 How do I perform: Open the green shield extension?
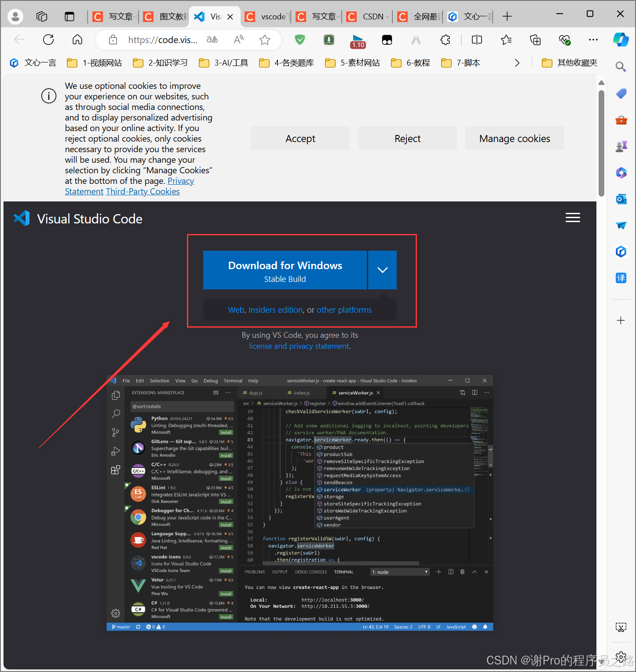click(x=300, y=40)
